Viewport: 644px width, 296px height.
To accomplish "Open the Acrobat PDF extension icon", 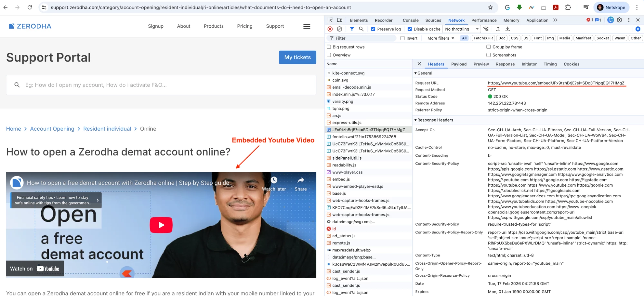I will (556, 7).
